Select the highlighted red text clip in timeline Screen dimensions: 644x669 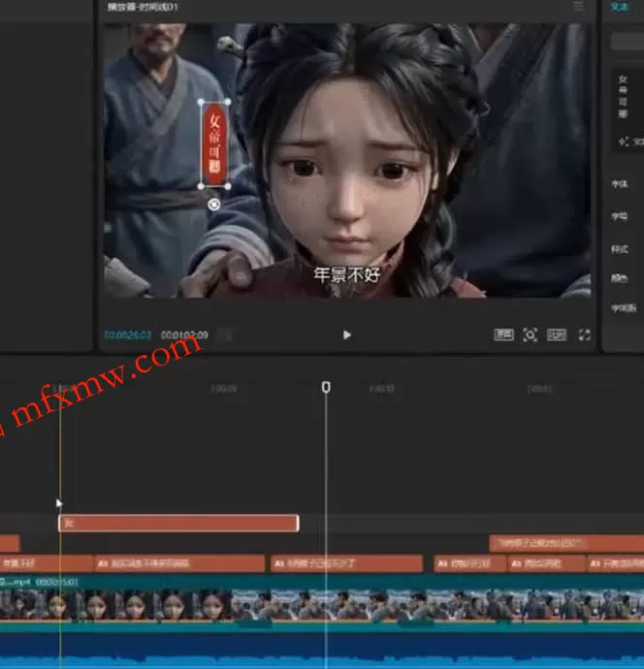pos(178,524)
